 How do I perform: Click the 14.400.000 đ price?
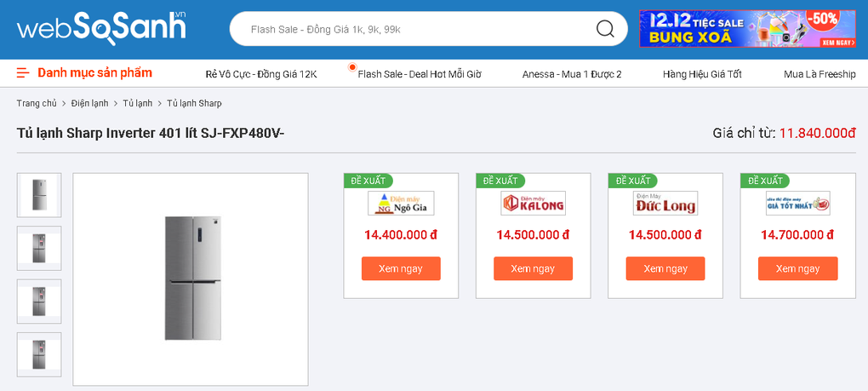click(x=401, y=235)
